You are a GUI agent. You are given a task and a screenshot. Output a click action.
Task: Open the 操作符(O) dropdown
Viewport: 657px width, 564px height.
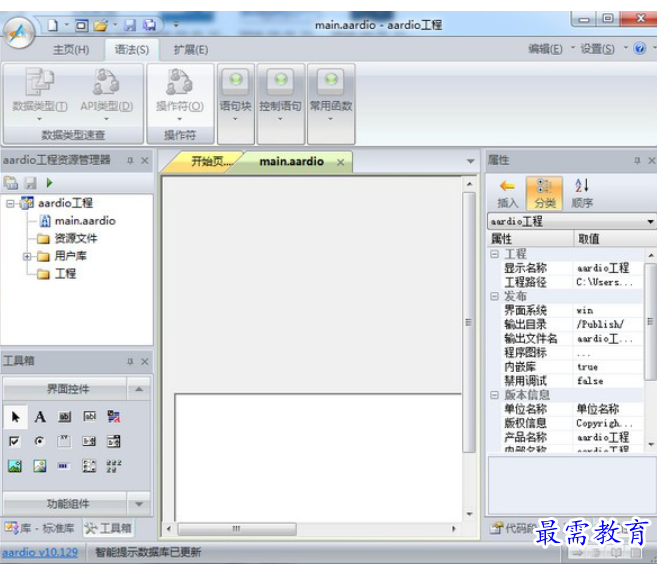(x=180, y=95)
